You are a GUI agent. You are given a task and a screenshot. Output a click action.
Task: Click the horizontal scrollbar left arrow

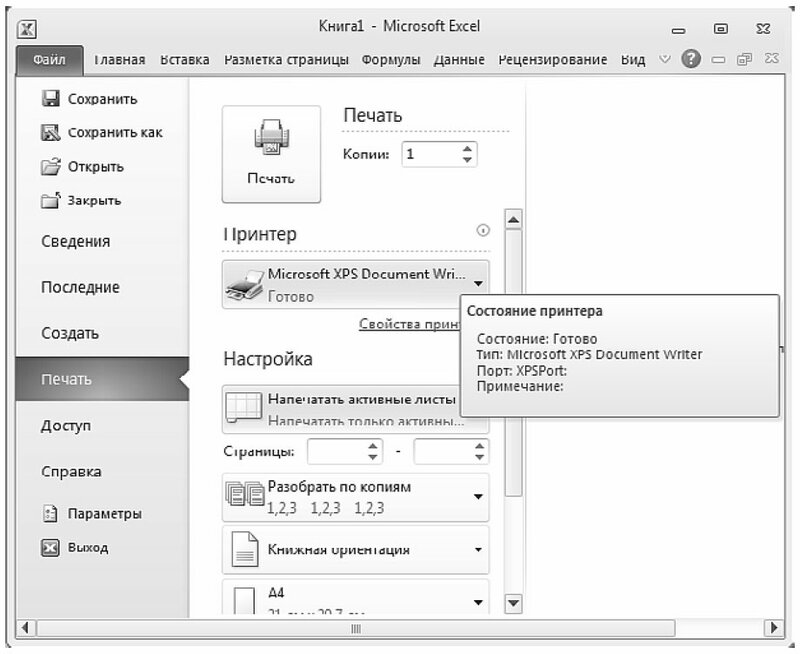point(25,628)
